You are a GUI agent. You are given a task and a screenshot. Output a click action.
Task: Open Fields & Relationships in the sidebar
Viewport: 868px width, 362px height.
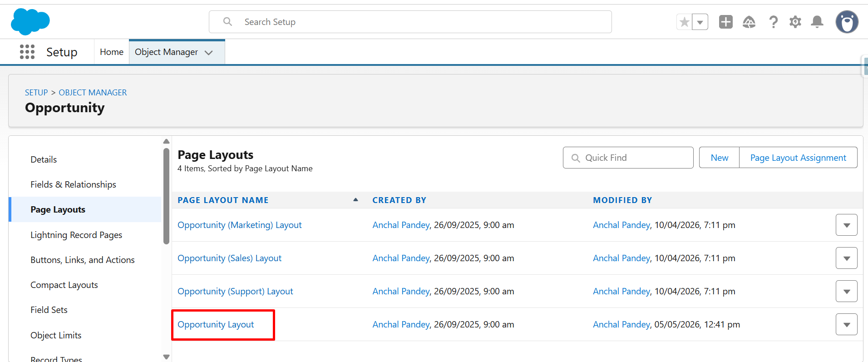[73, 184]
